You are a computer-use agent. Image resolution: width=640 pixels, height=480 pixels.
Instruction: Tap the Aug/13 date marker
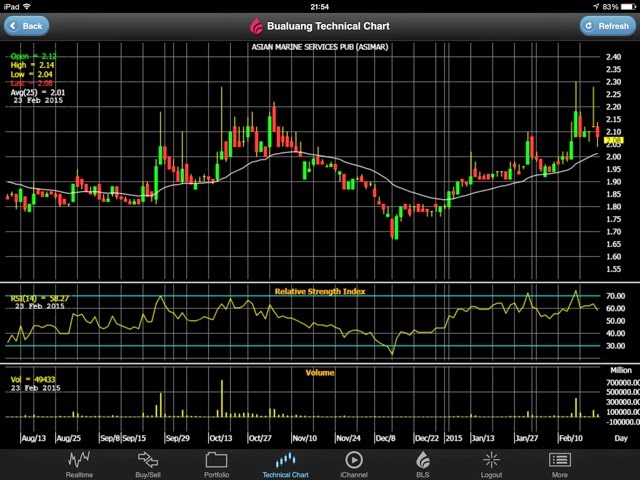click(x=33, y=438)
